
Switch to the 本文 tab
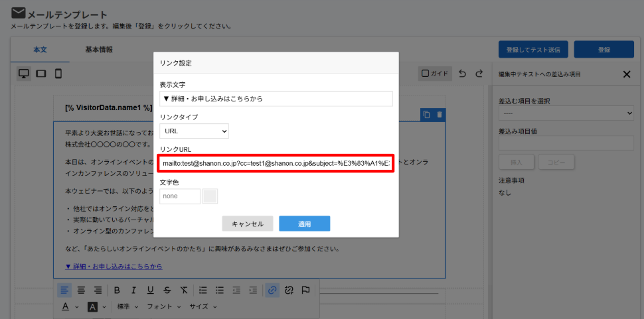pos(40,50)
